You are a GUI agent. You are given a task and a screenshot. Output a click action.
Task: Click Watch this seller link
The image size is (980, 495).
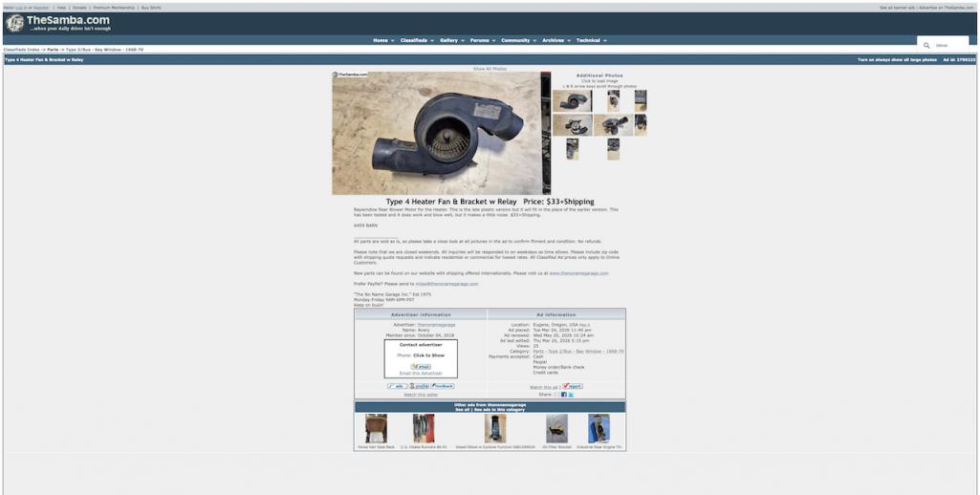(x=421, y=395)
